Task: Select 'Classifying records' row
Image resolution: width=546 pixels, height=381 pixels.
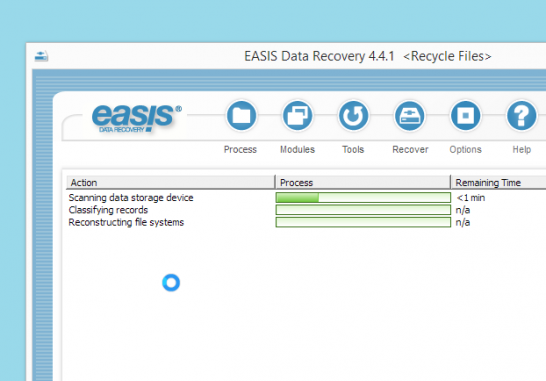Action: coord(108,210)
